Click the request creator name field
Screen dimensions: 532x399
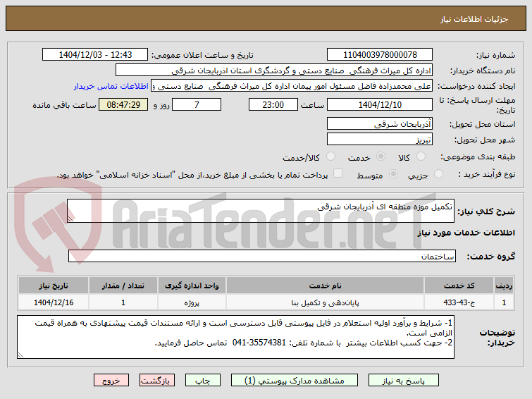292,86
